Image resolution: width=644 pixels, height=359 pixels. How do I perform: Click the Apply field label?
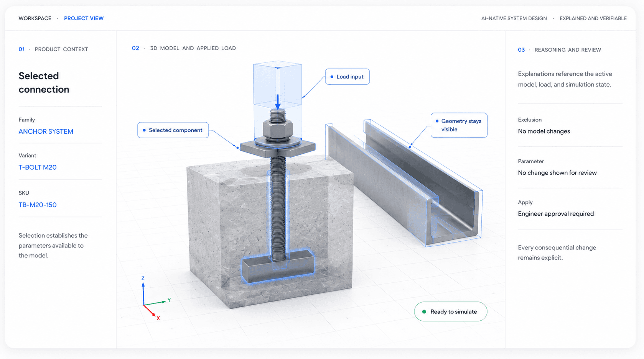(525, 203)
